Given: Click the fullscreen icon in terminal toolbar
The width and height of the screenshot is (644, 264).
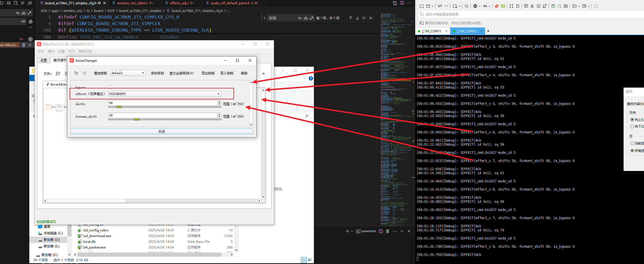Looking at the screenshot, I should click(x=511, y=6).
